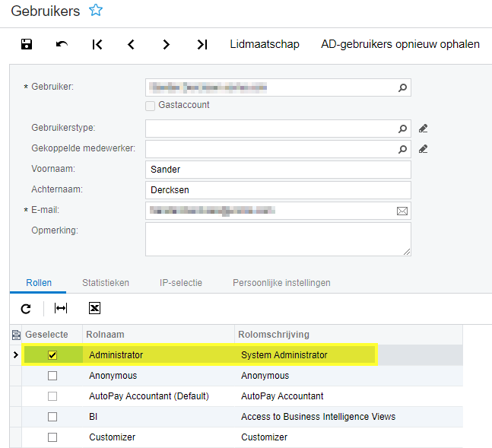The image size is (492, 448).
Task: Fit columns to width icon
Action: pyautogui.click(x=61, y=308)
